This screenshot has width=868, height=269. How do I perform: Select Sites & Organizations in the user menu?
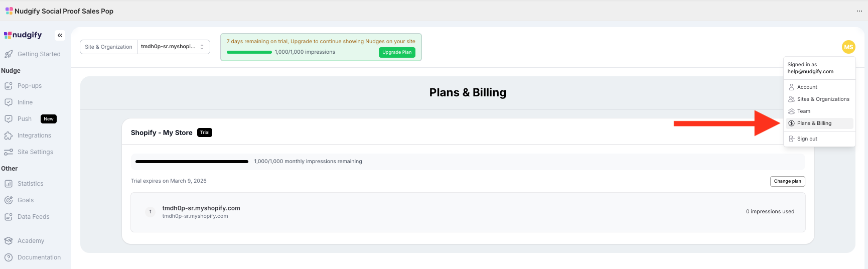(819, 99)
